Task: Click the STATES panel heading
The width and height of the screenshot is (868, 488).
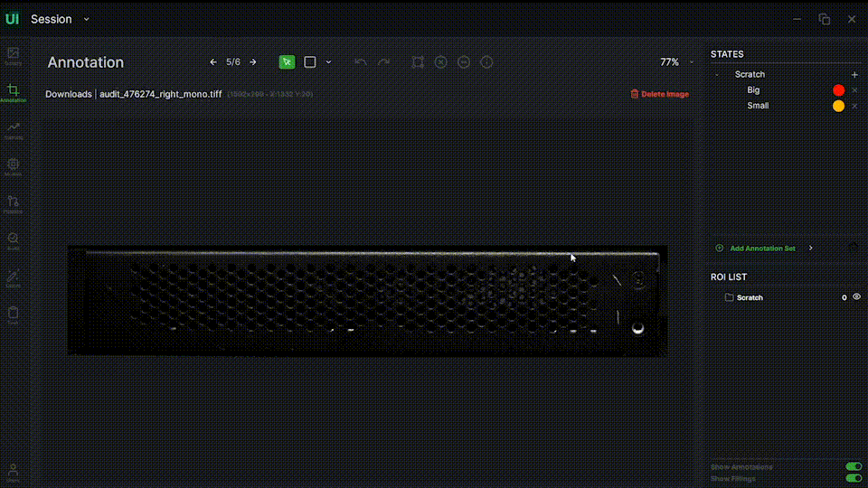Action: (727, 54)
